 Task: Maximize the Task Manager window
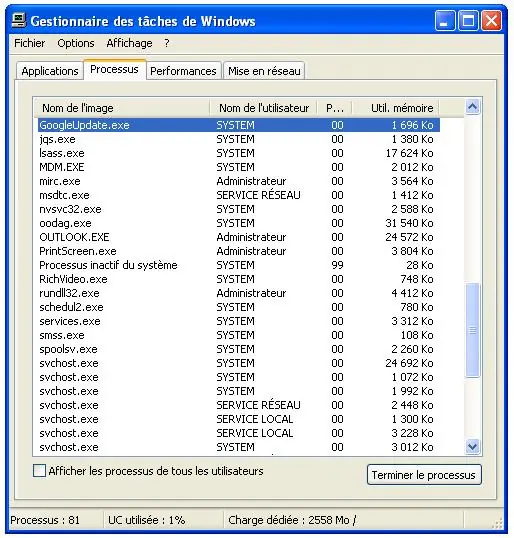click(468, 21)
